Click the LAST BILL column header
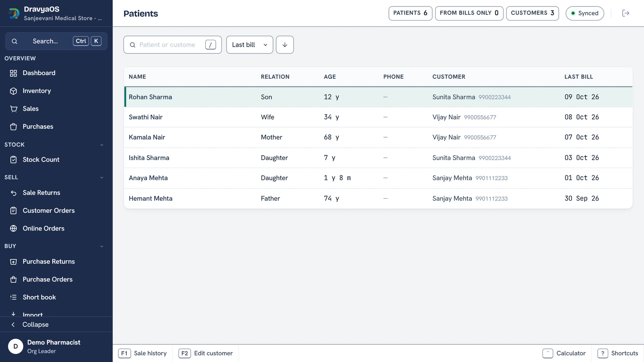This screenshot has width=644, height=362. (x=578, y=77)
